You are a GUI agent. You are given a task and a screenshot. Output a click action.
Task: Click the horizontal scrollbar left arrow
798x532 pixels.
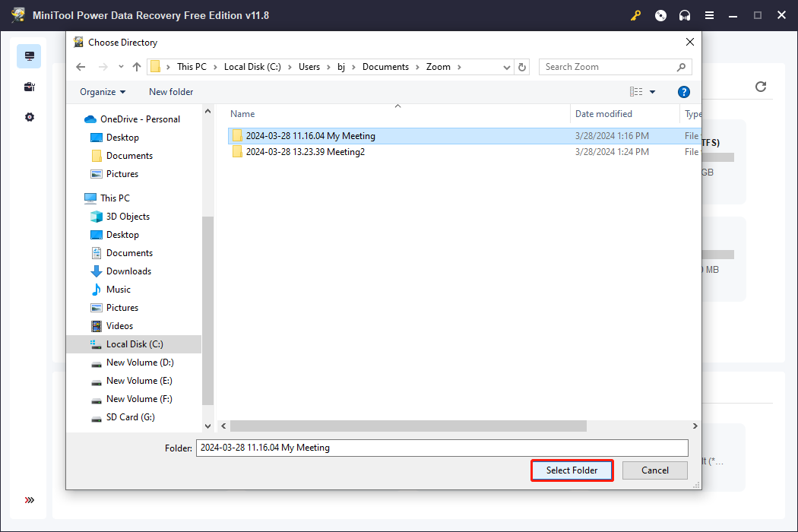tap(223, 426)
